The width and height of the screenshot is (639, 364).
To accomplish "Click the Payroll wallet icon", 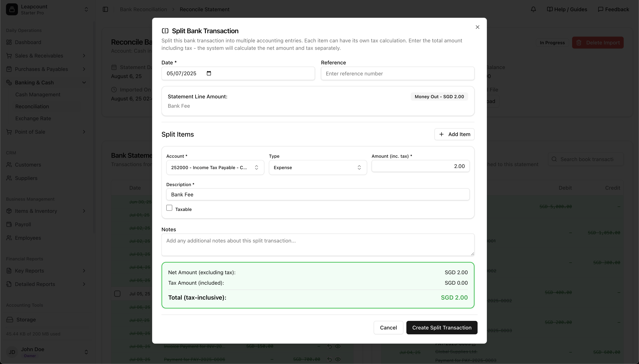I will pos(9,225).
